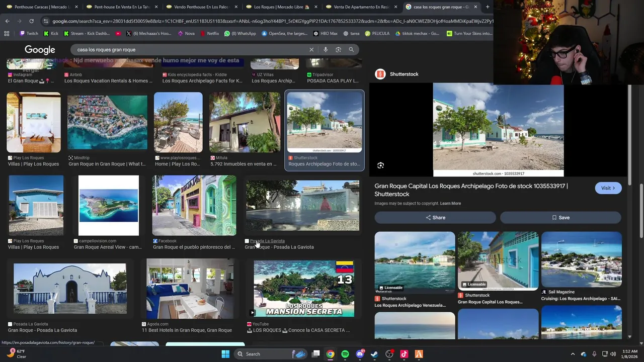Open the tiktok mechax bookmark
Viewport: 644px width, 362px height.
coord(418,34)
